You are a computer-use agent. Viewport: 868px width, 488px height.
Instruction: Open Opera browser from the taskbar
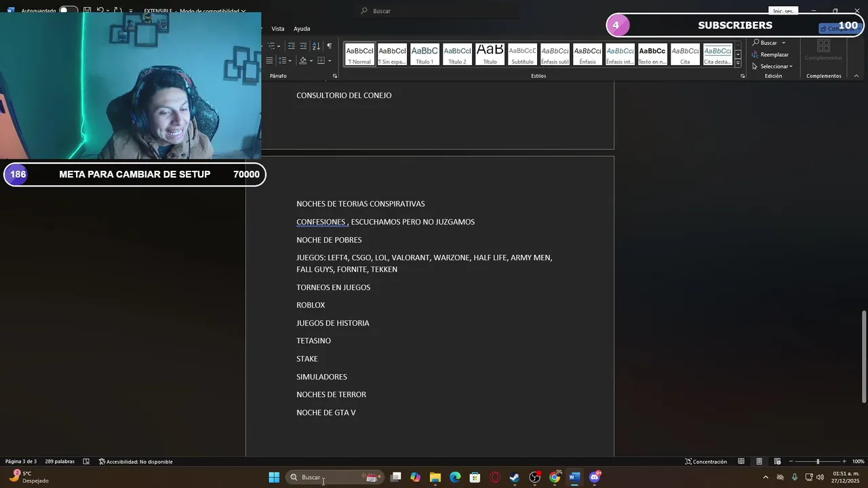pos(495,477)
